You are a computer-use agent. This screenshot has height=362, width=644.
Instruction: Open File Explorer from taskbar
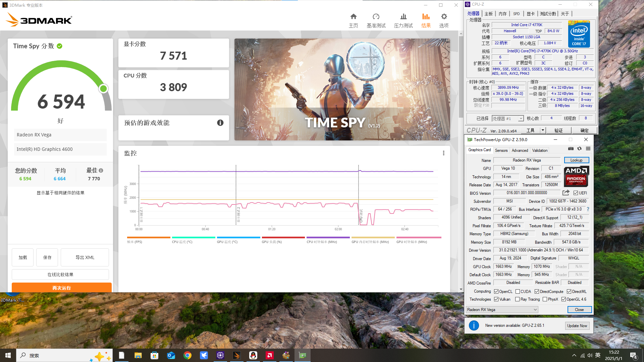point(138,355)
